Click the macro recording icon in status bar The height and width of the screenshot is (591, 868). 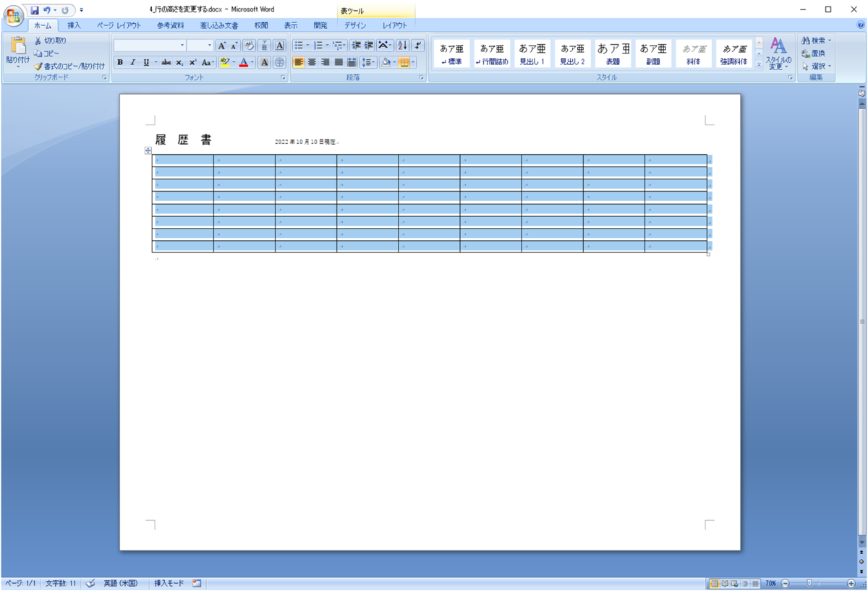[x=196, y=583]
